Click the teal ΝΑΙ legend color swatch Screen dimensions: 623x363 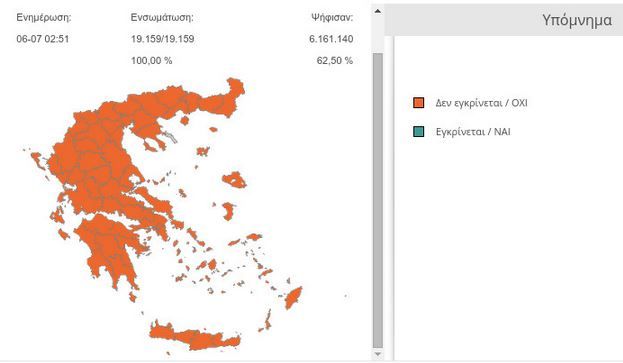pyautogui.click(x=418, y=131)
